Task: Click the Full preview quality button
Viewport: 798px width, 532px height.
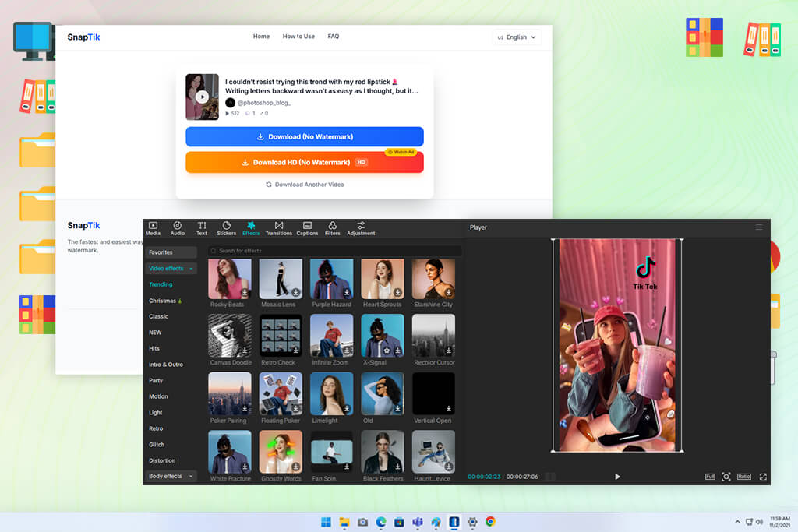Action: click(710, 477)
